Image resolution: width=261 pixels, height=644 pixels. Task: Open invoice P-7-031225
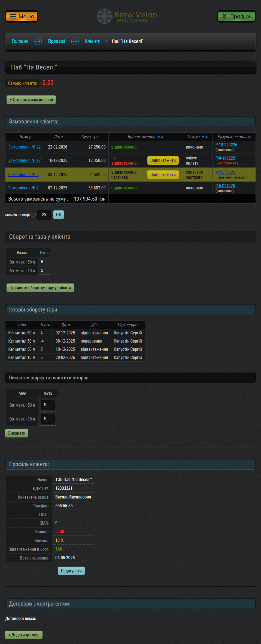[x=225, y=172]
